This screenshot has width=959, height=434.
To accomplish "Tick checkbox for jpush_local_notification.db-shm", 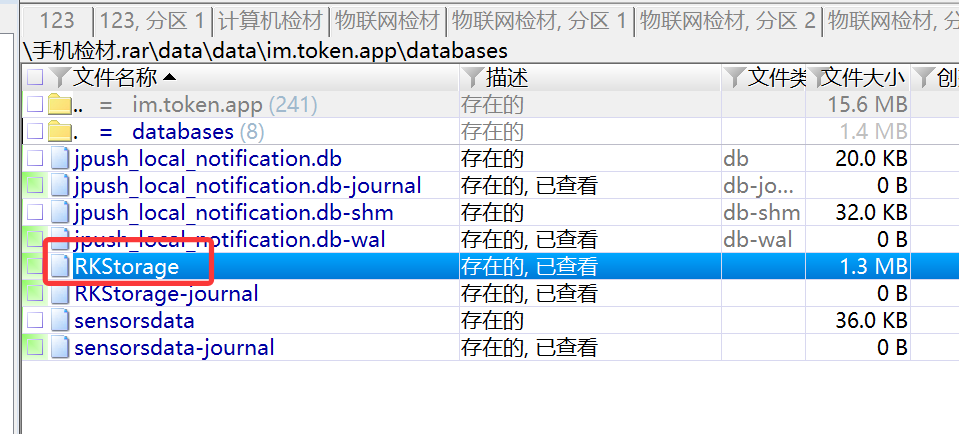I will click(x=35, y=212).
